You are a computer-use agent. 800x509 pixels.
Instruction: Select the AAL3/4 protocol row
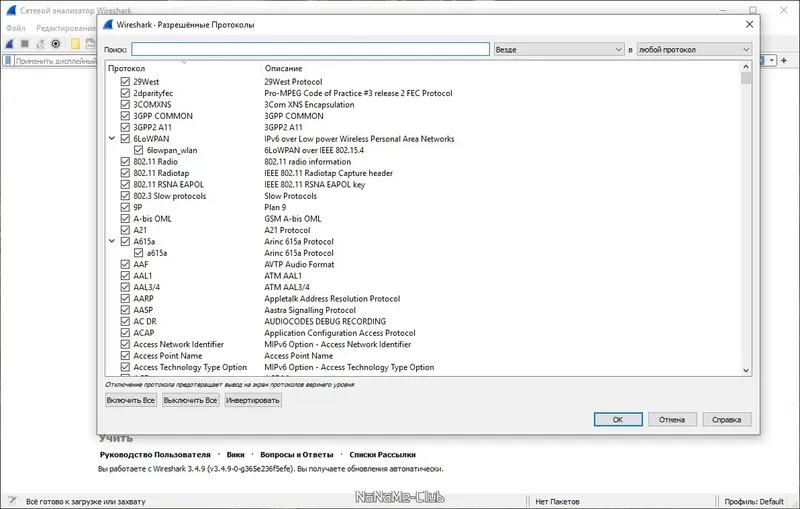pyautogui.click(x=423, y=287)
